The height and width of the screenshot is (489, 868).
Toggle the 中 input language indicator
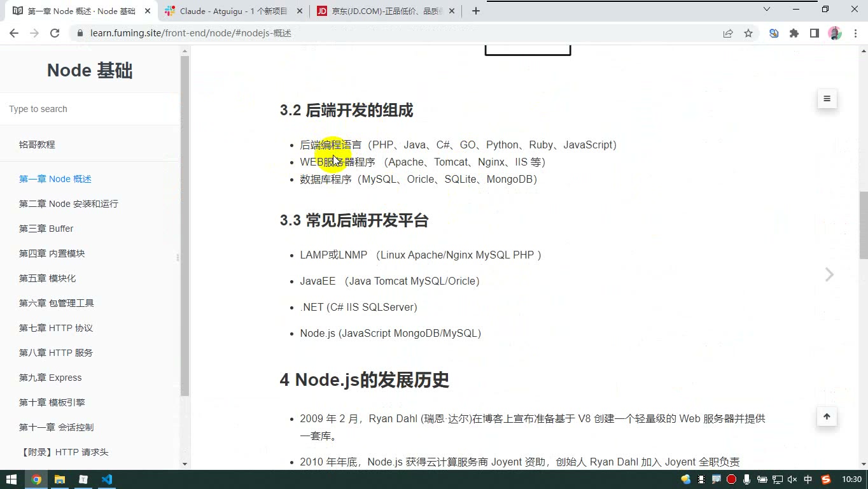pos(808,479)
